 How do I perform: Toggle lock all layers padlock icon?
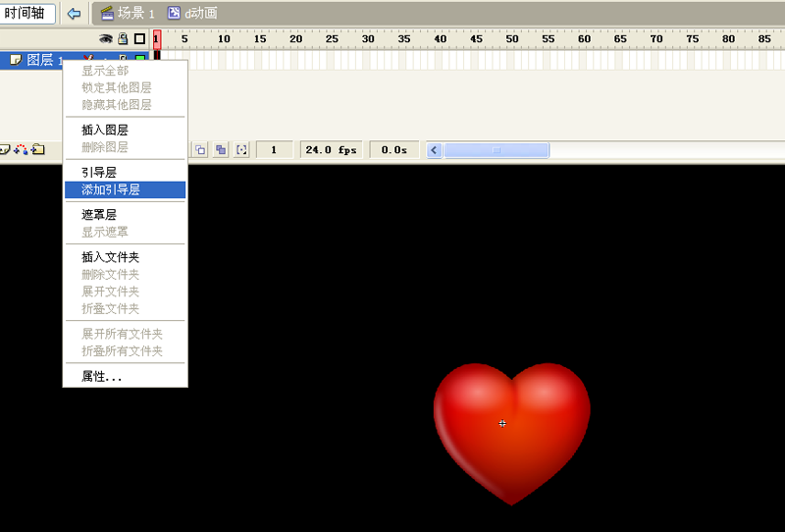(123, 38)
